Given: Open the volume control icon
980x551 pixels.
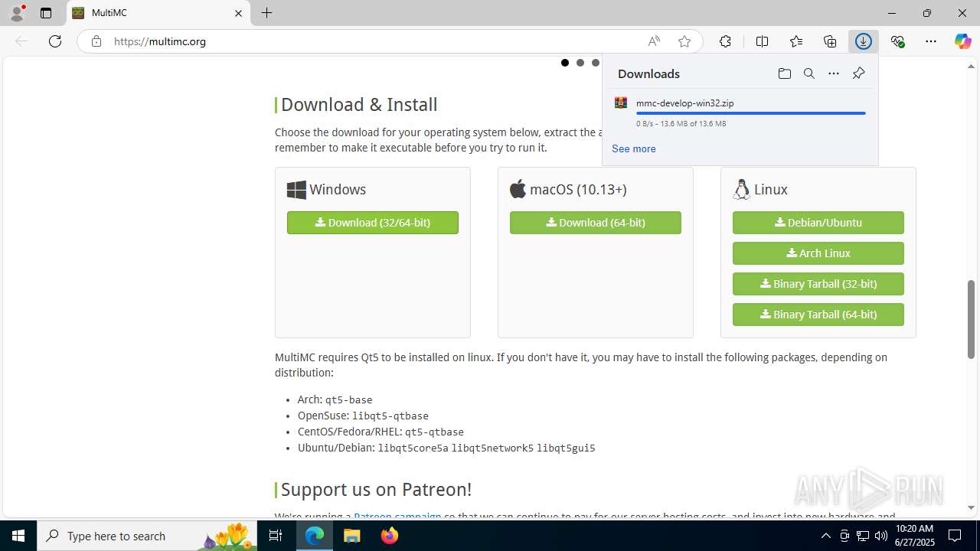Looking at the screenshot, I should 881,536.
